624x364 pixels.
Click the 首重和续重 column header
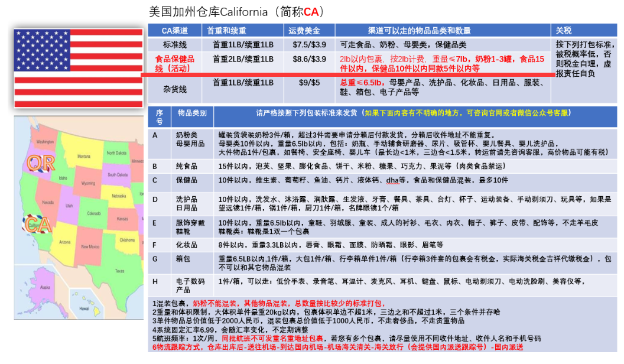pyautogui.click(x=226, y=31)
